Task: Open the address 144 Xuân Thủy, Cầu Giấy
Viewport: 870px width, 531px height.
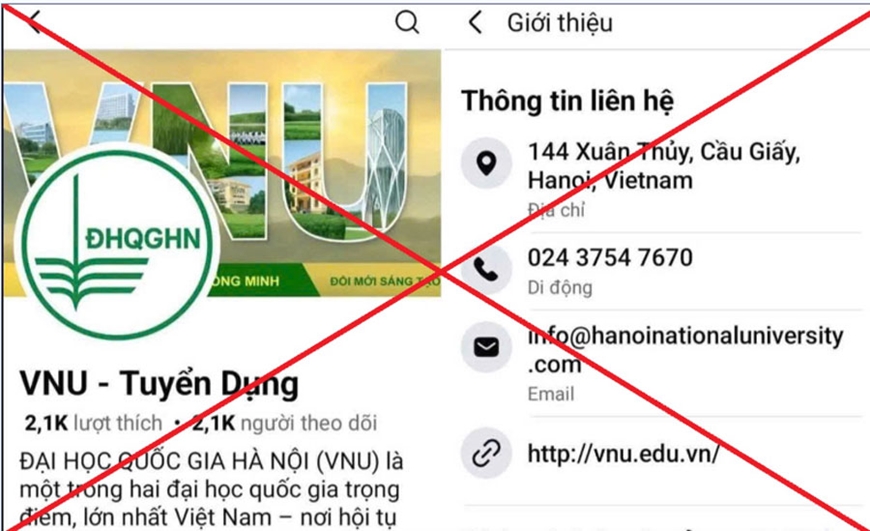Action: [x=664, y=166]
